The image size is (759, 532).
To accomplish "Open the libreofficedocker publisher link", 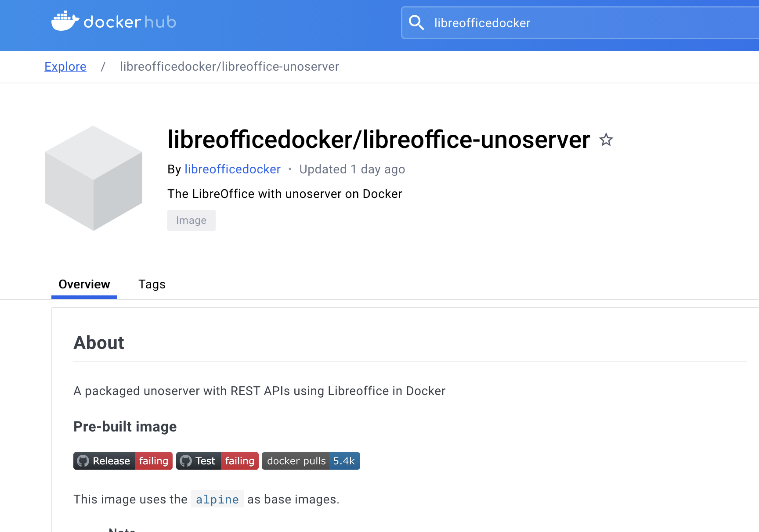I will point(232,169).
